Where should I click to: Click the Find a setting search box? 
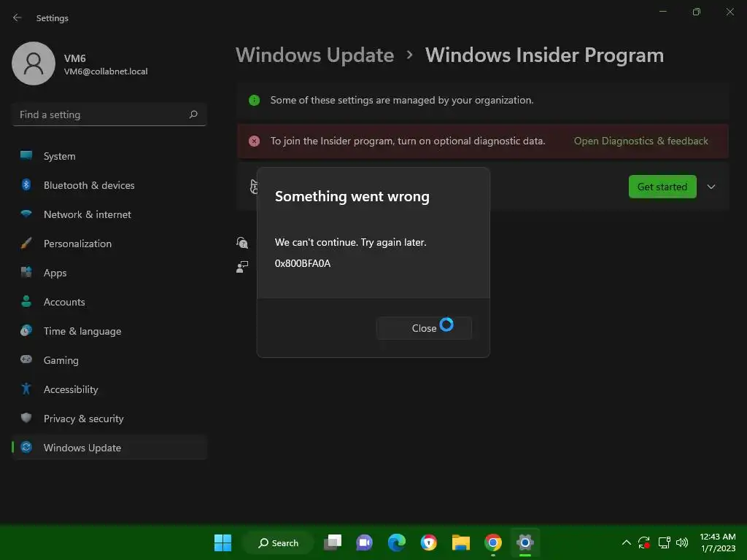tap(109, 114)
